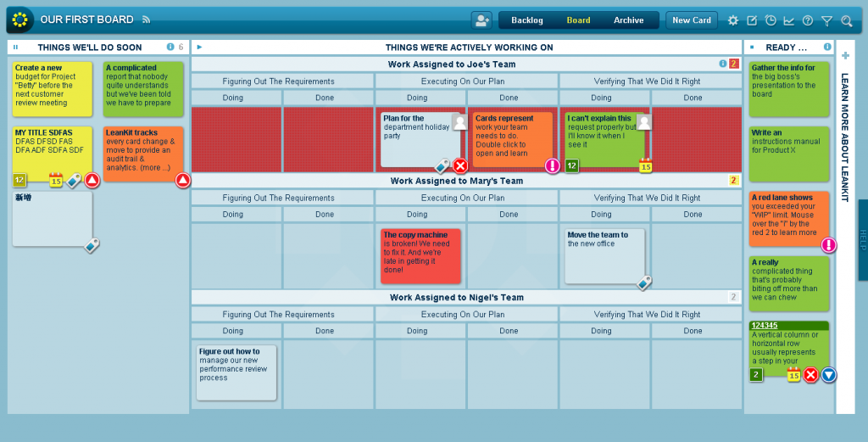Open the board RSS feed icon
Viewport: 868px width, 442px height.
[x=146, y=20]
